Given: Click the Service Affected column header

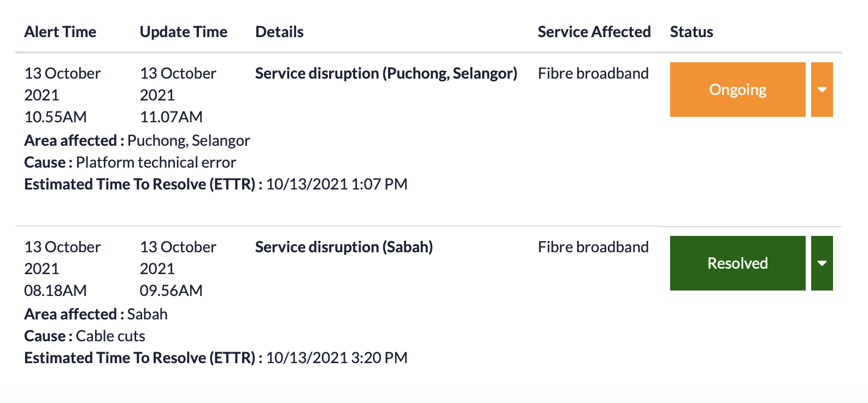Looking at the screenshot, I should [x=594, y=32].
